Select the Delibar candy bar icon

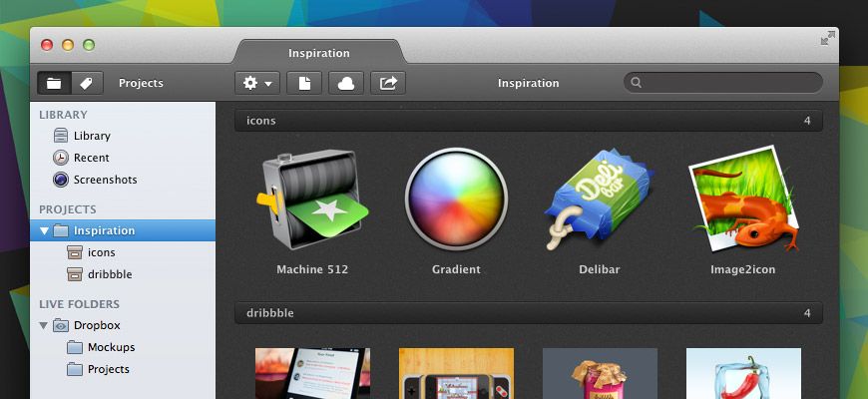pos(599,199)
